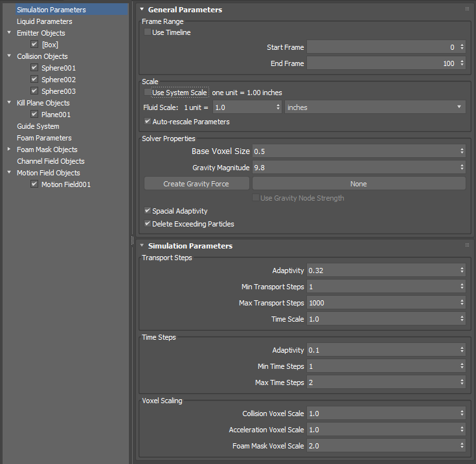The image size is (476, 464).
Task: Open the Foam Parameters section
Action: coord(44,138)
